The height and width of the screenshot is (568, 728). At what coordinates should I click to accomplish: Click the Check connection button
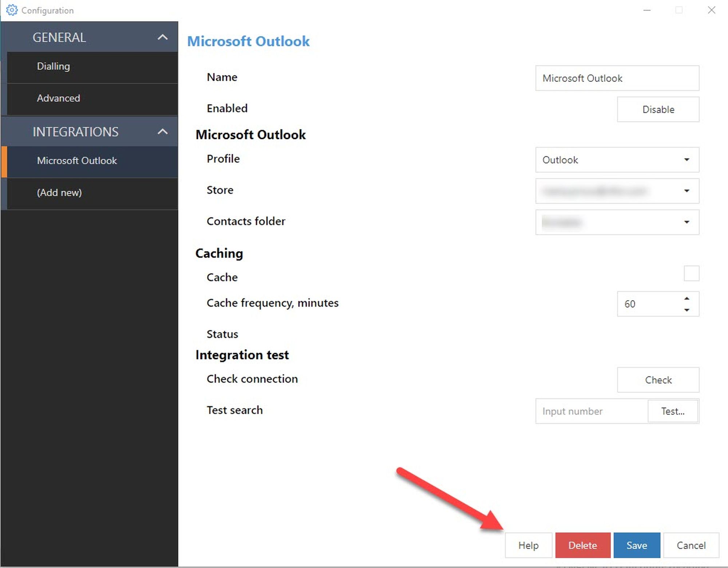[658, 380]
